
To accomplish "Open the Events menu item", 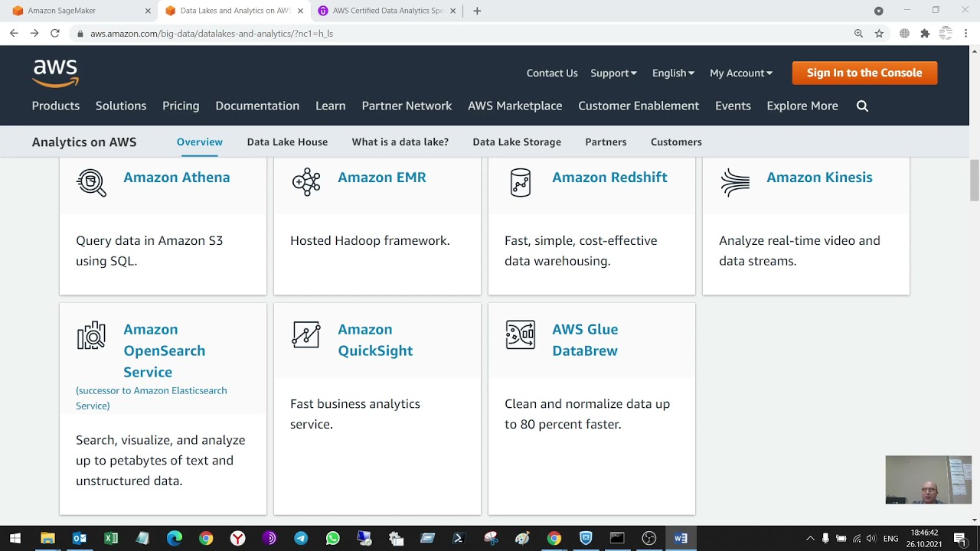I will pyautogui.click(x=733, y=106).
